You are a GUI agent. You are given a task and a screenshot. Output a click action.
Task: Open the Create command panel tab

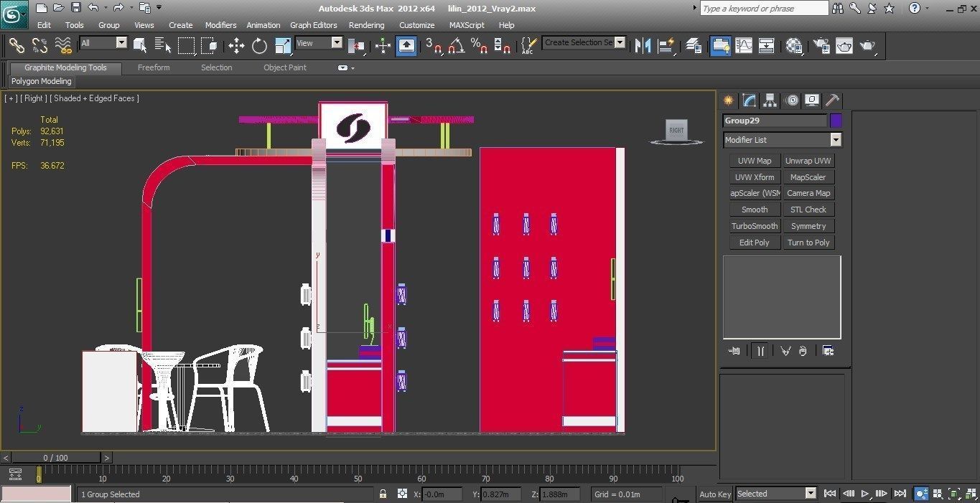(729, 100)
